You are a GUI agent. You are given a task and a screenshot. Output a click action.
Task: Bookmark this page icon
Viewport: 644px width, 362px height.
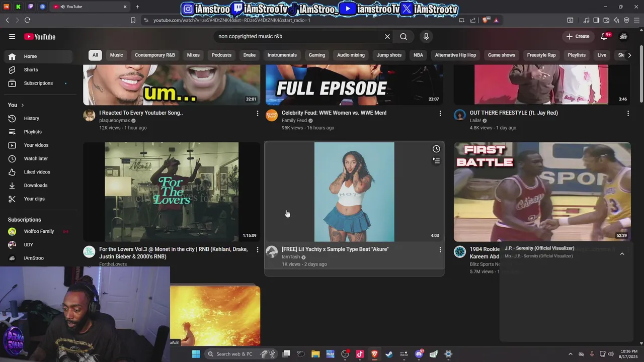tap(133, 20)
